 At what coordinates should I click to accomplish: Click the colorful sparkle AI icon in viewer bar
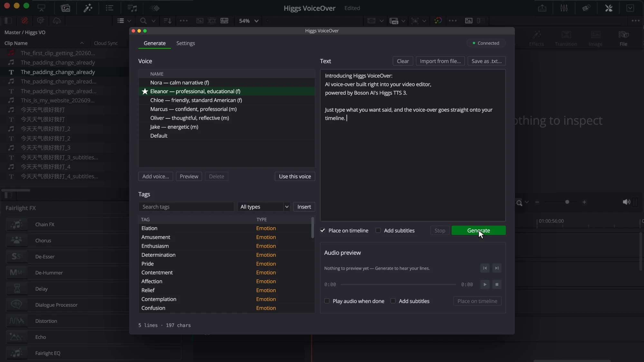pyautogui.click(x=438, y=21)
